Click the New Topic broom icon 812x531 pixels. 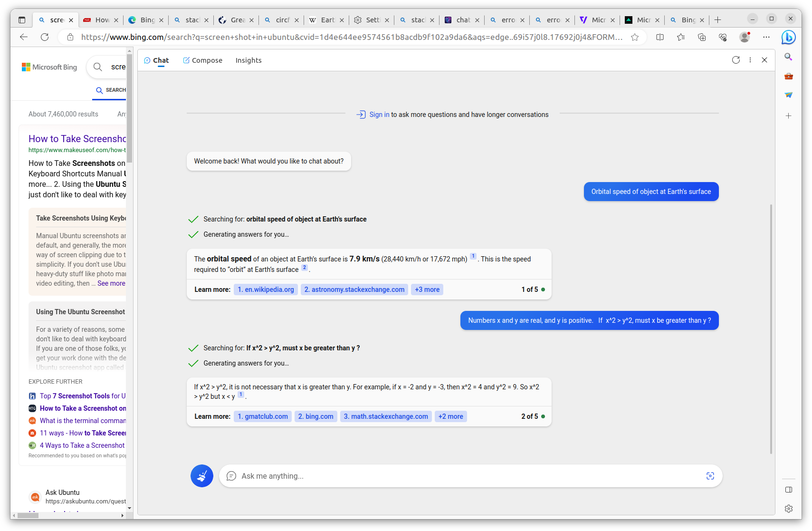tap(202, 476)
